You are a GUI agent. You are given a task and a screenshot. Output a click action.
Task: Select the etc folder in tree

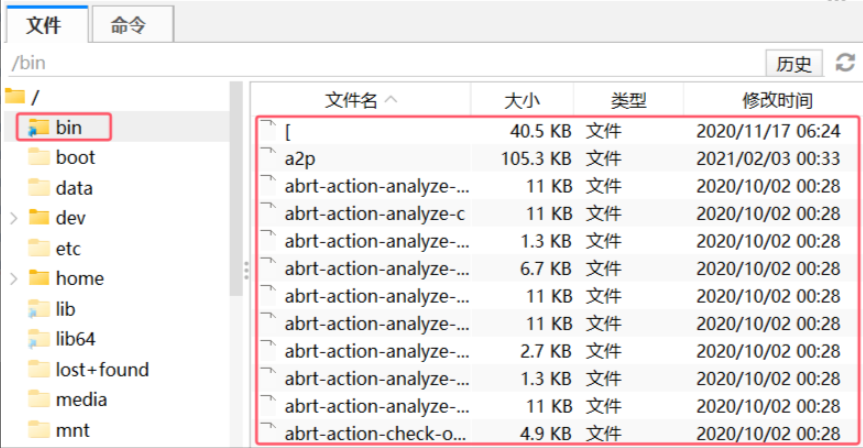click(x=68, y=249)
